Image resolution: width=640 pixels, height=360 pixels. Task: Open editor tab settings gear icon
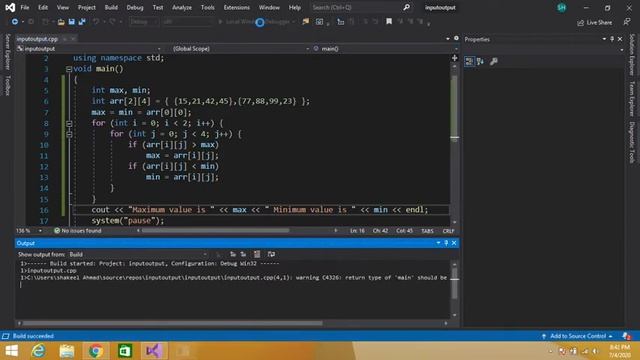(456, 38)
